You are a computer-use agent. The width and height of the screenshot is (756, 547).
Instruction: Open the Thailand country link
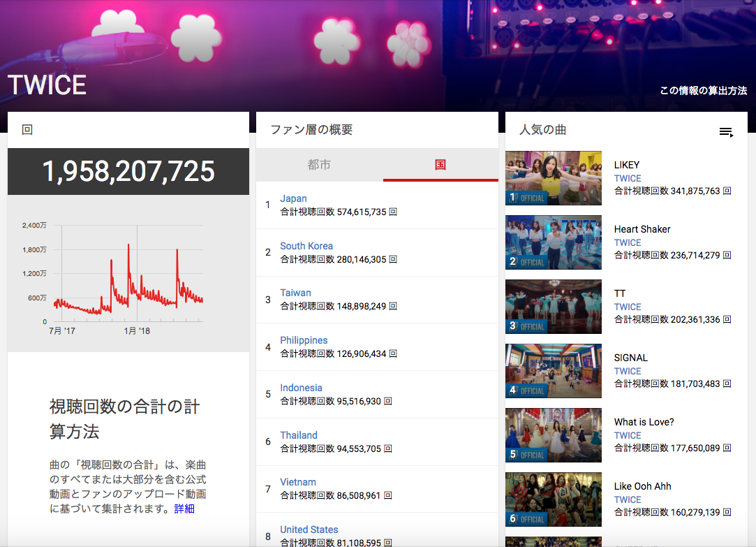(299, 435)
